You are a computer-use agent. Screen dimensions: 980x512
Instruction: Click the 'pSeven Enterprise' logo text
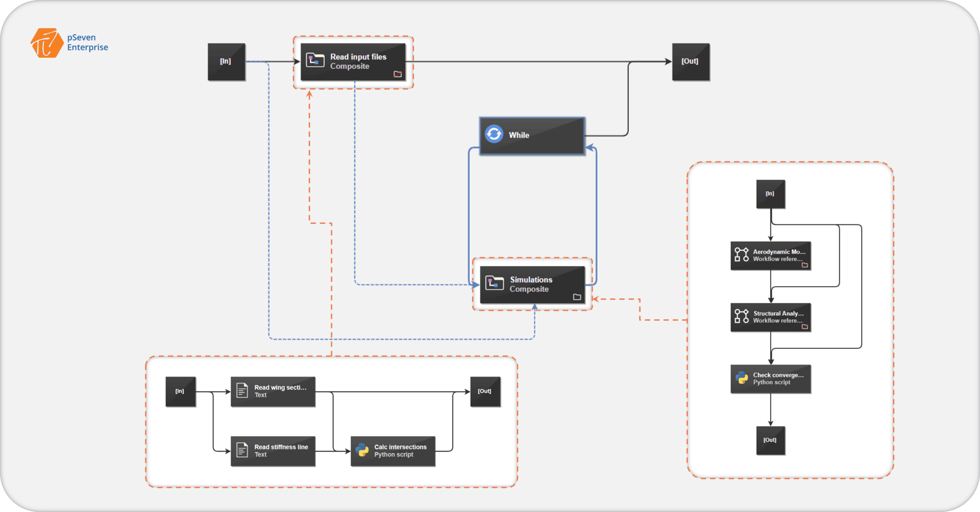tap(87, 42)
